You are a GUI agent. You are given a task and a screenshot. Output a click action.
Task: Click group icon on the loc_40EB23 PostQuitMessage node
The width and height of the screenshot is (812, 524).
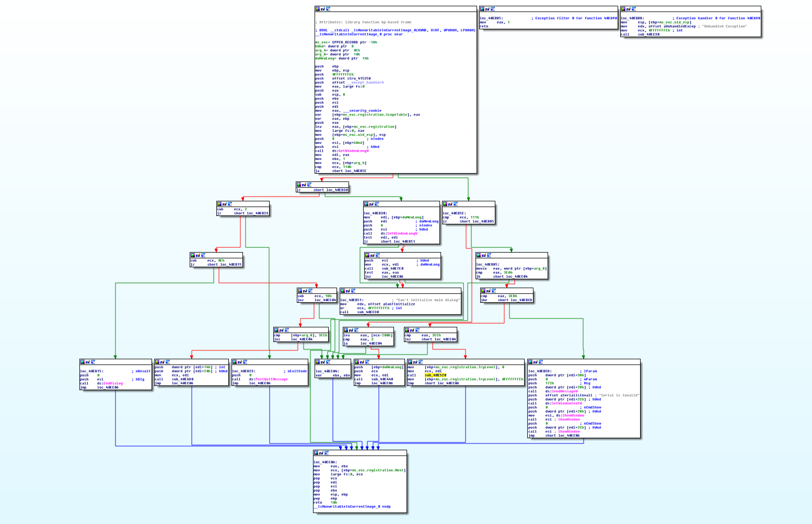point(245,361)
